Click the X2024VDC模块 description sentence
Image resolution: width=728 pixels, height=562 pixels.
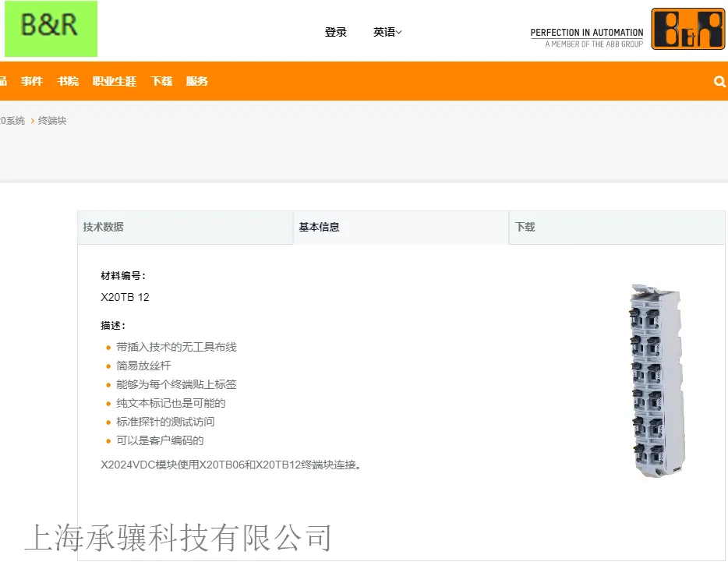[231, 465]
